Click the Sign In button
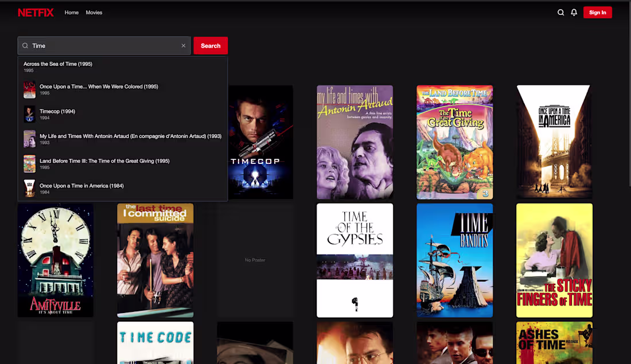The width and height of the screenshot is (631, 364). pos(598,13)
